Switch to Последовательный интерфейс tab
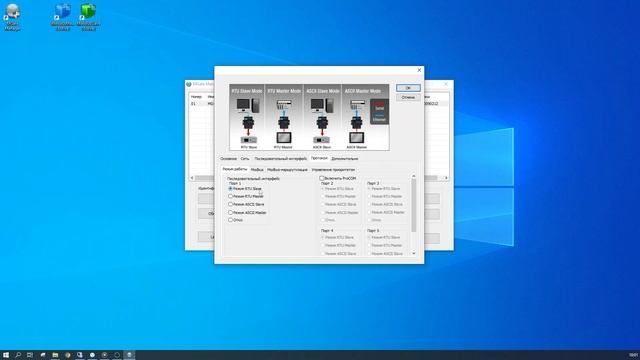 point(280,158)
